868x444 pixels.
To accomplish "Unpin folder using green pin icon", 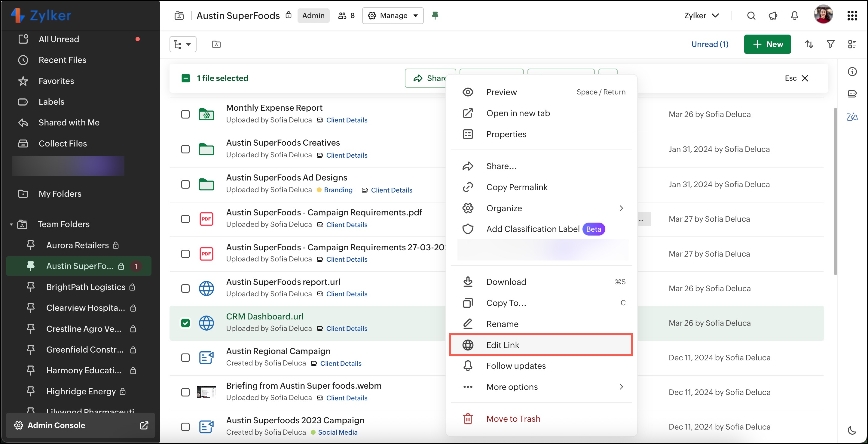I will click(435, 15).
